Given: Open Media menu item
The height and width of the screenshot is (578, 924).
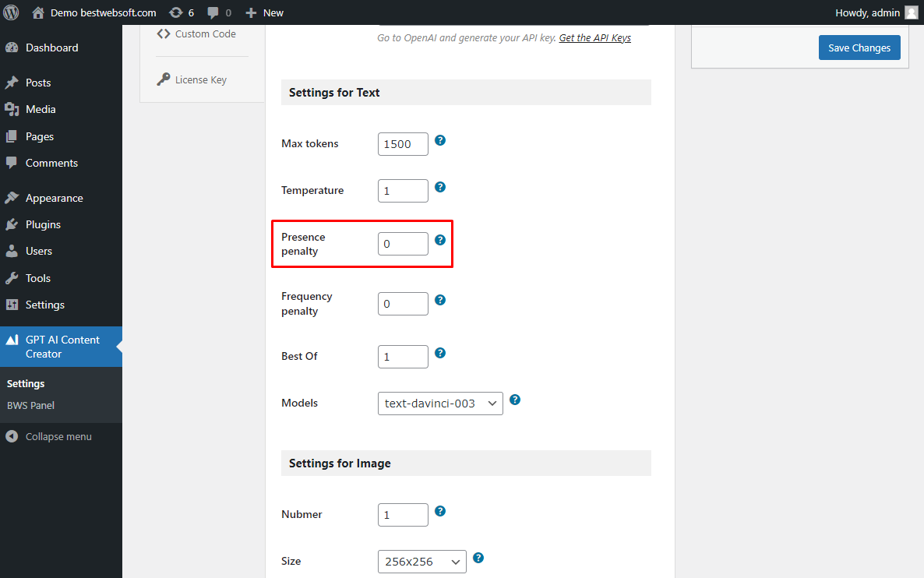Looking at the screenshot, I should 61,109.
